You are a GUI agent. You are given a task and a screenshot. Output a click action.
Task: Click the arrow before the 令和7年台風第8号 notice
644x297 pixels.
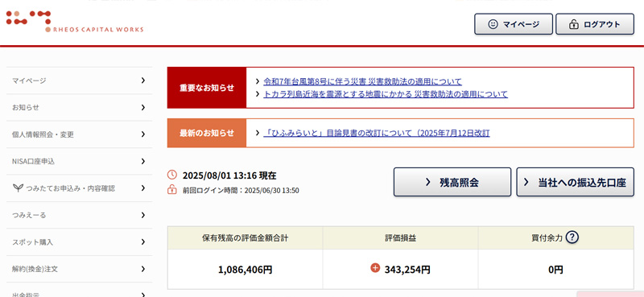click(258, 81)
